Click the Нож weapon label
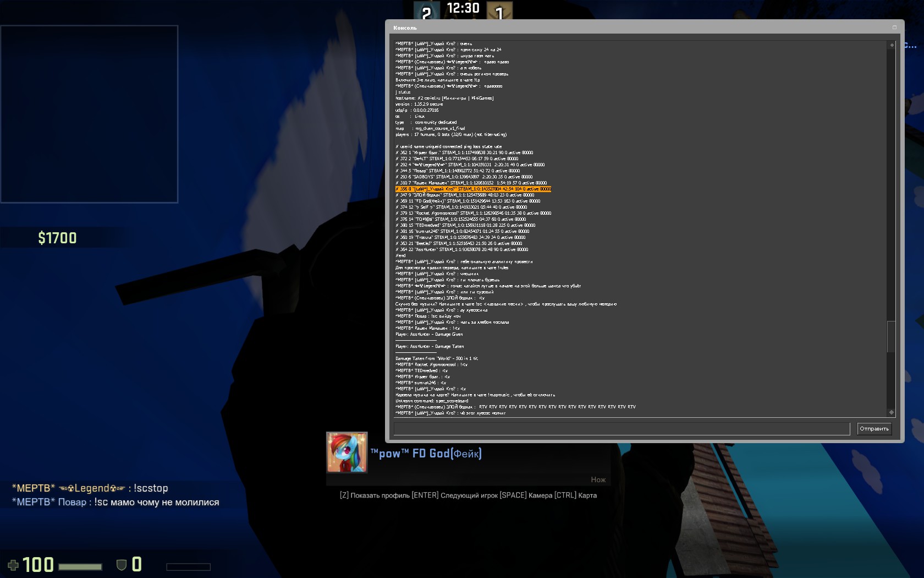This screenshot has height=578, width=924. (598, 479)
